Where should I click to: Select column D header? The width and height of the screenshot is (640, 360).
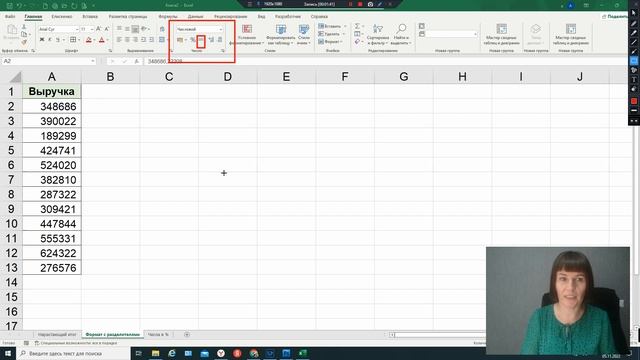pos(228,77)
